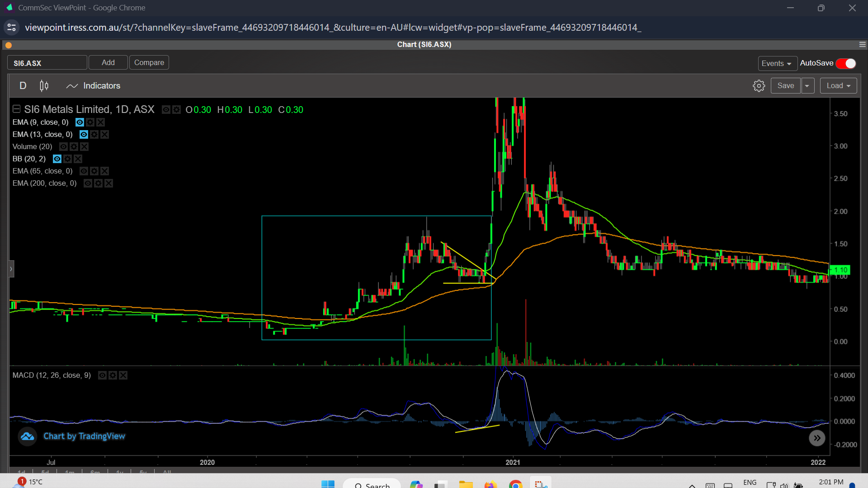Toggle EMA (9, close, 0) visibility
868x488 pixels.
coord(80,122)
